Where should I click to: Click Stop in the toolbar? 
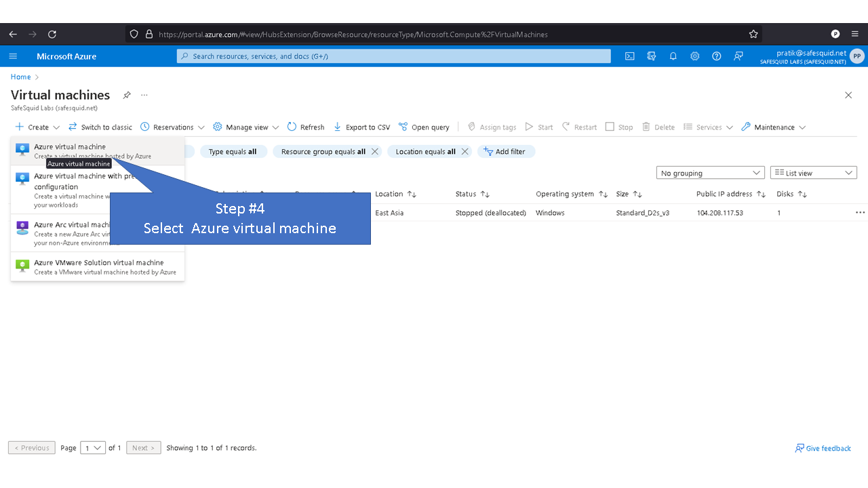pos(619,127)
